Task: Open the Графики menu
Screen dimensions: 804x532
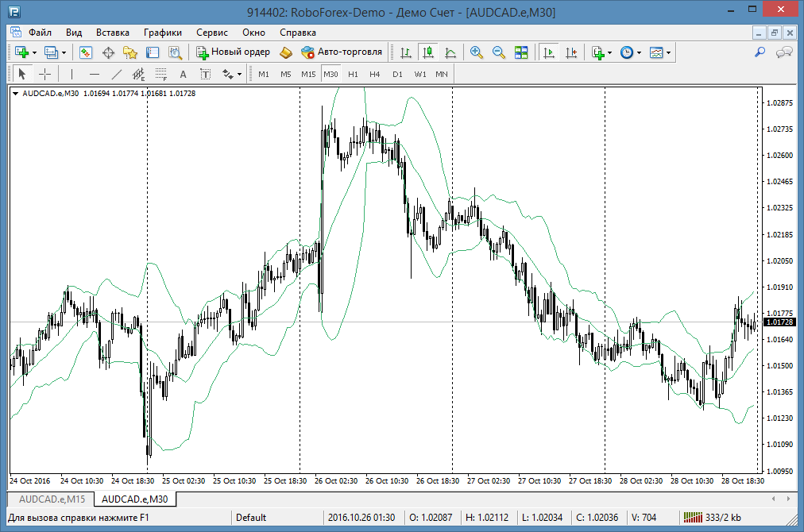Action: click(x=163, y=33)
